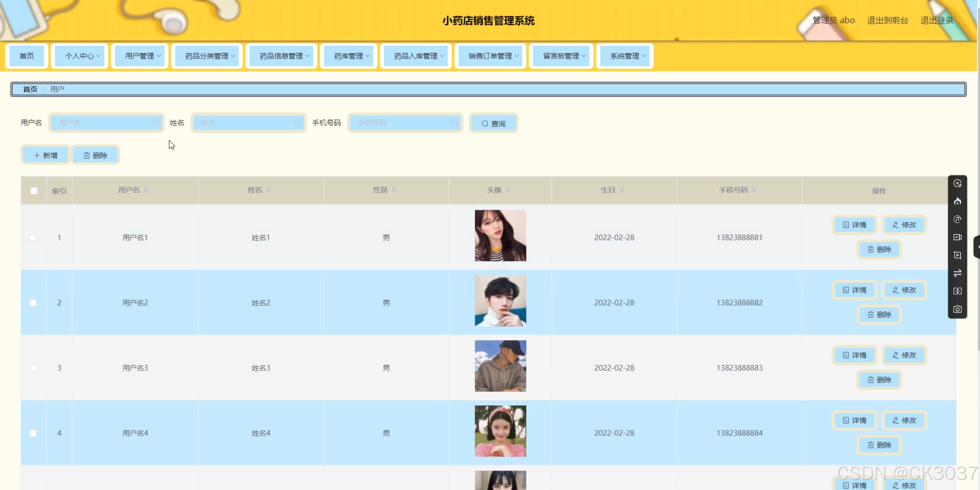Click the flame disc burn icon
Image resolution: width=980 pixels, height=490 pixels.
(x=957, y=201)
